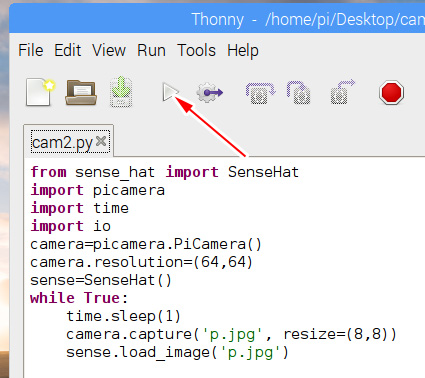This screenshot has height=378, width=425.
Task: Open the Help menu
Action: (243, 51)
